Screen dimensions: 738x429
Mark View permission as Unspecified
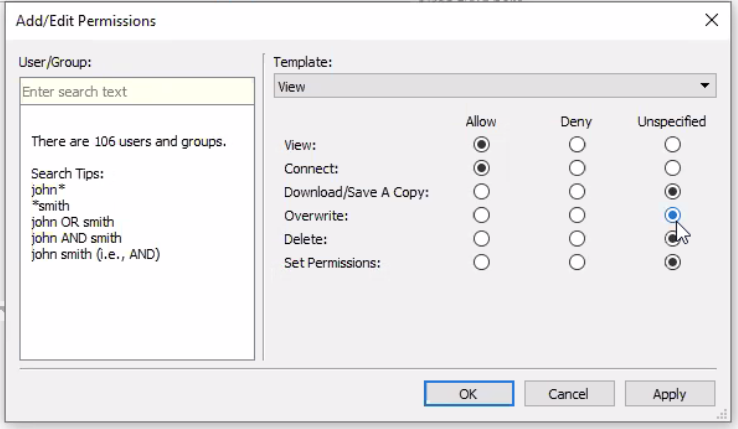coord(673,144)
